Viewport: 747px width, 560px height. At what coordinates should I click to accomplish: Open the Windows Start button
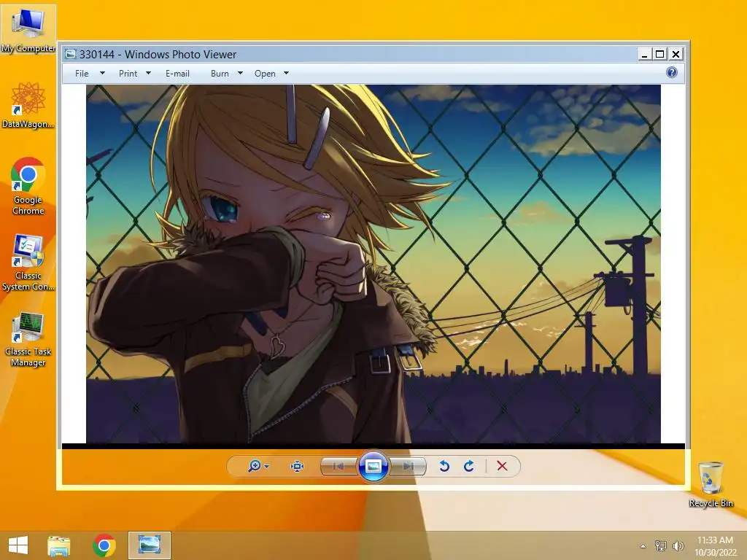pos(18,545)
